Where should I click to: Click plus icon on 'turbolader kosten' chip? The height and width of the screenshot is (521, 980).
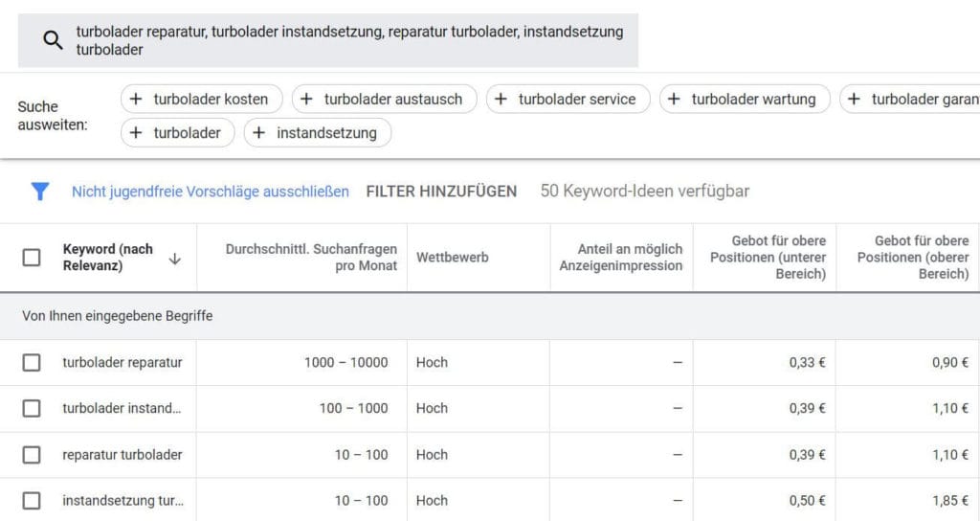(136, 99)
